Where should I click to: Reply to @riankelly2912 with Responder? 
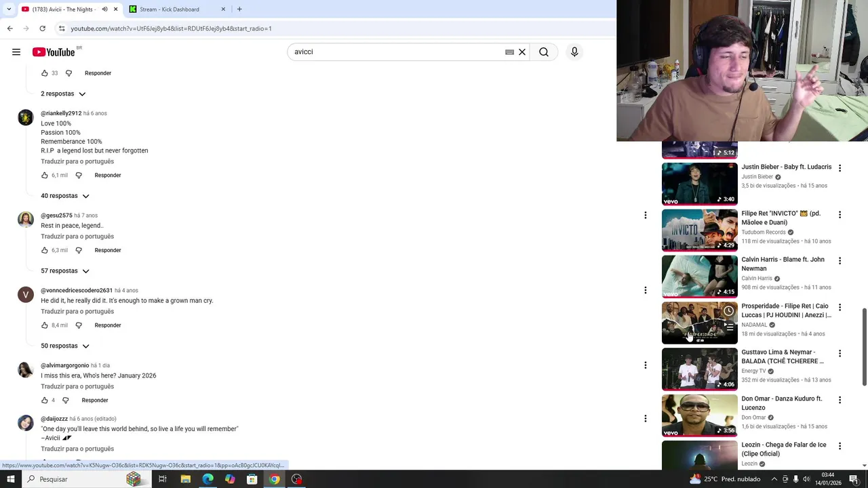[x=108, y=176]
